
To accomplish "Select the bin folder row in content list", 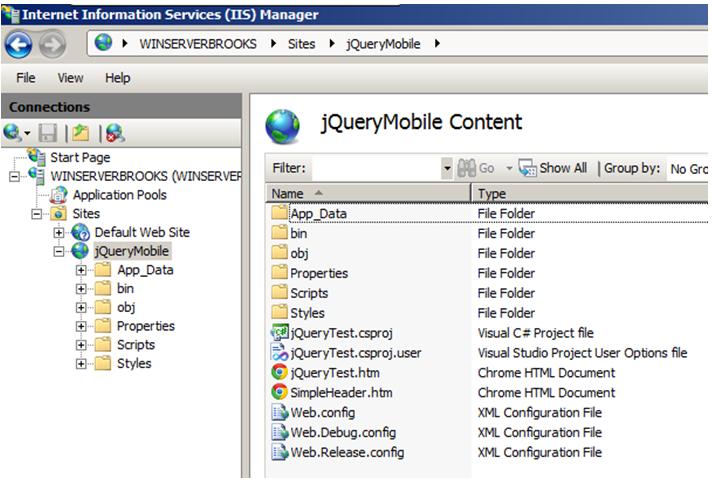I will 487,233.
